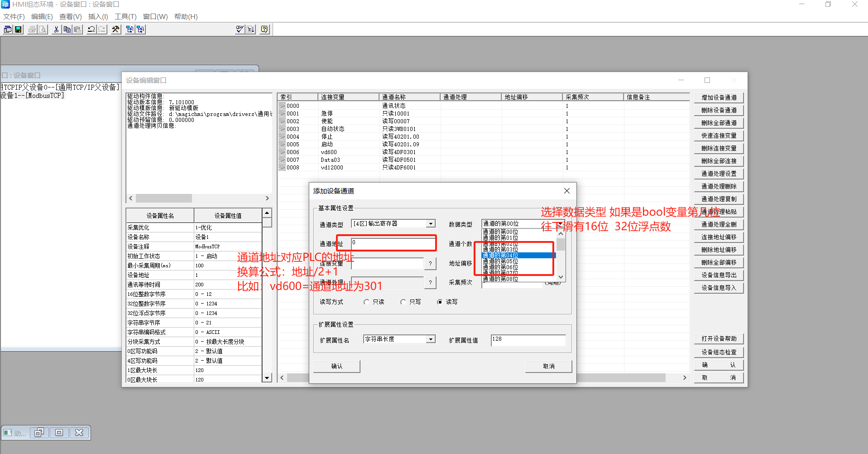Viewport: 868px width, 454px height.
Task: Click the print preview toolbar icon
Action: point(43,29)
